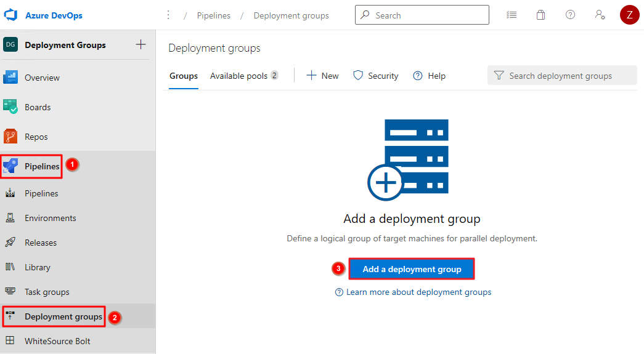
Task: Click the New toolbar button
Action: tap(322, 76)
